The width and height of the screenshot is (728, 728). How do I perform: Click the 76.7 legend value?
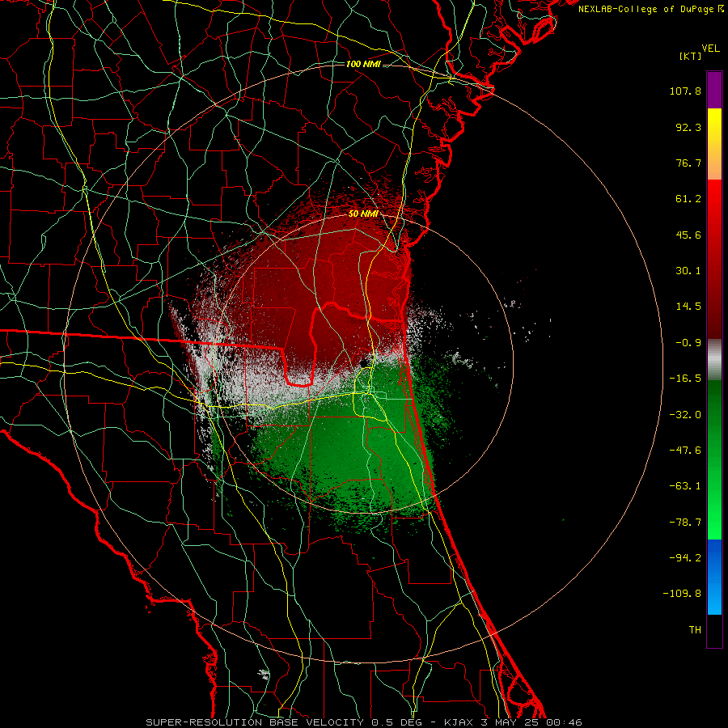(688, 163)
